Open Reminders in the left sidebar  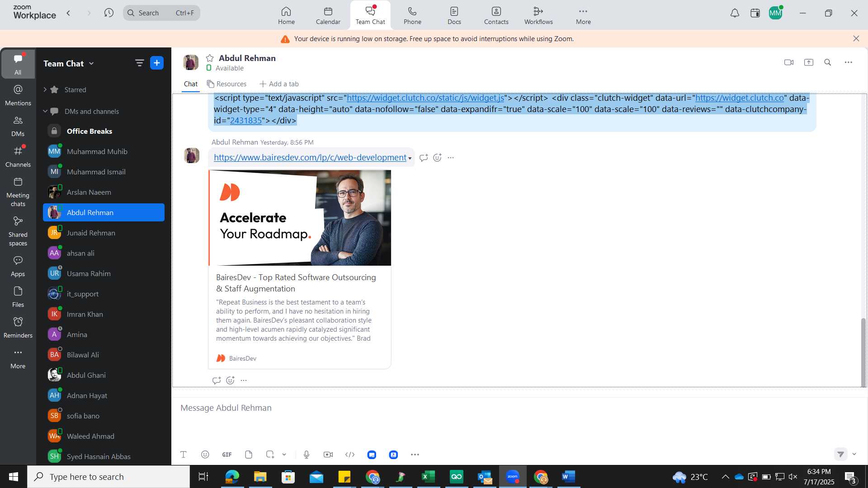point(18,328)
